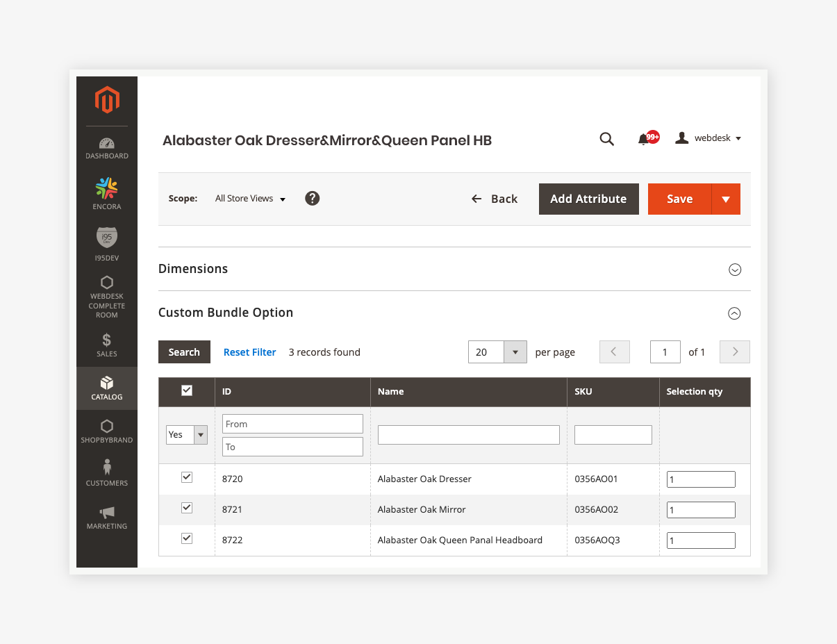This screenshot has width=837, height=644.
Task: Sort by the ID column header
Action: pyautogui.click(x=292, y=392)
